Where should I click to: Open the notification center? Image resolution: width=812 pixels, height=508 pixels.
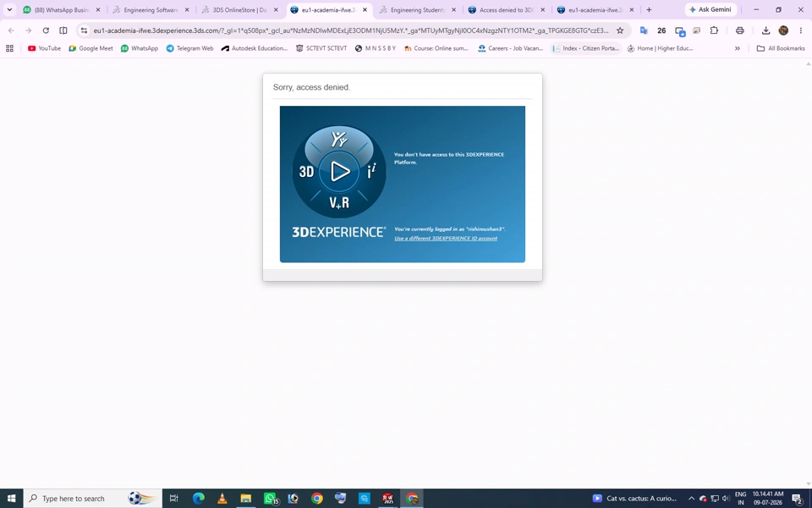pos(798,499)
